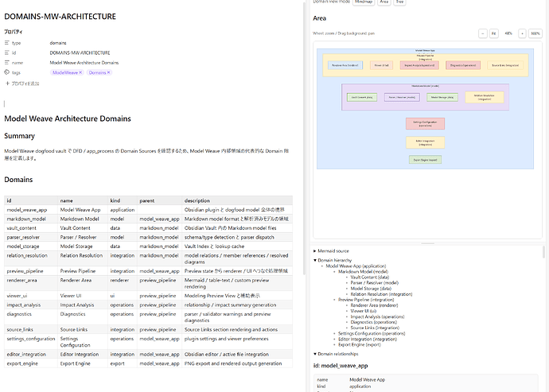The image size is (549, 392).
Task: Click the tags property tag icon
Action: click(7, 72)
